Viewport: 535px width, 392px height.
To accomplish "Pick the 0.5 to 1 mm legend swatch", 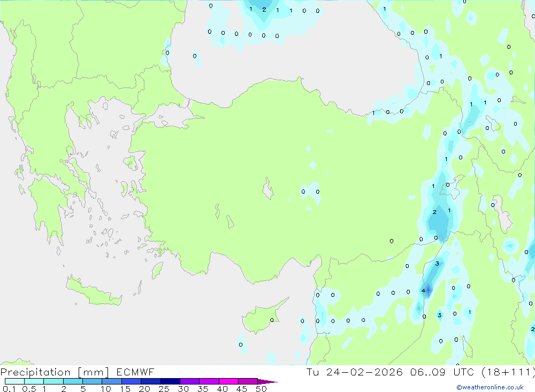I will 34,381.
